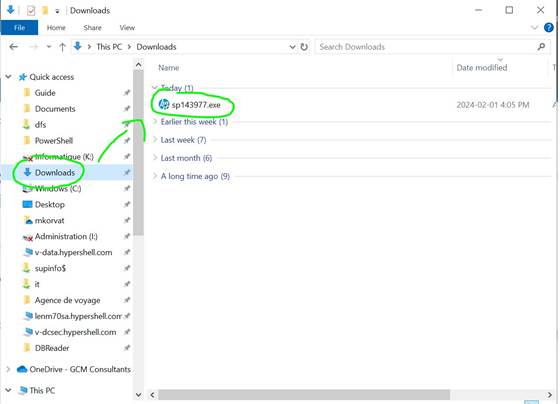
Task: Click the Up one level arrow
Action: [x=62, y=47]
